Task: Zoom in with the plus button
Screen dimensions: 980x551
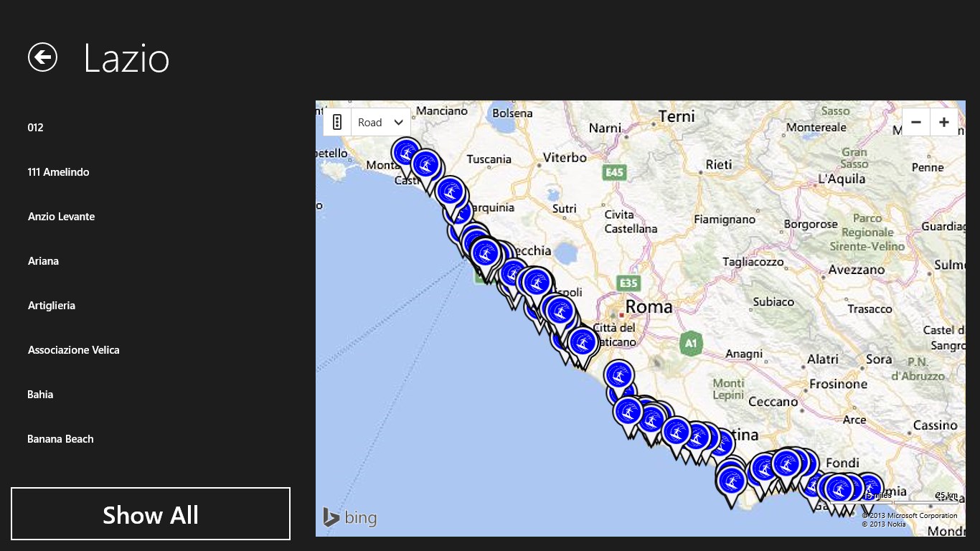Action: pyautogui.click(x=944, y=122)
